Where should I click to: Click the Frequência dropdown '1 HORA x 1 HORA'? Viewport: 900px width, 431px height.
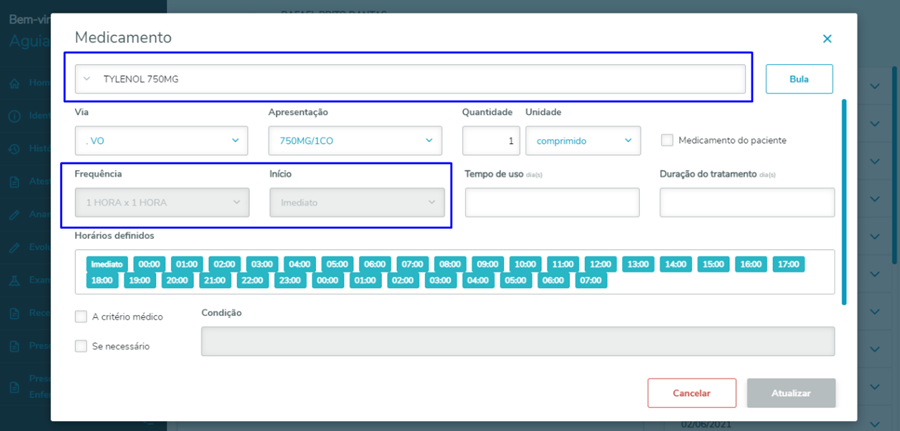162,203
